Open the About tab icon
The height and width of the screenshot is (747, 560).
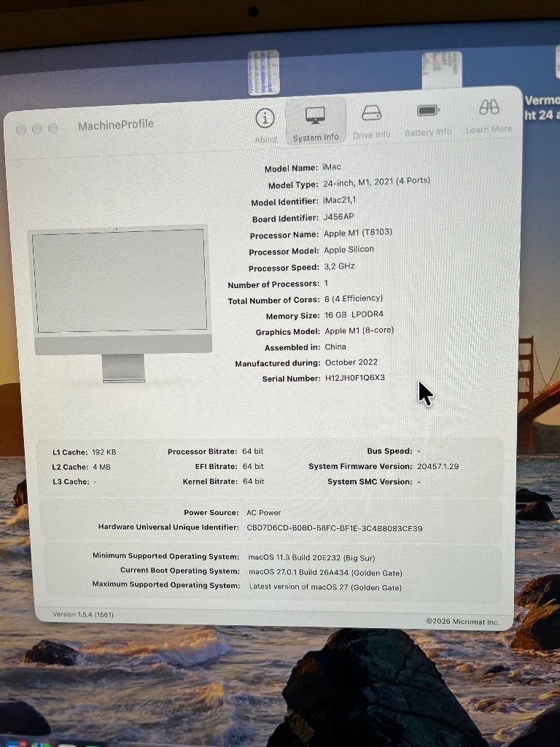[x=265, y=118]
